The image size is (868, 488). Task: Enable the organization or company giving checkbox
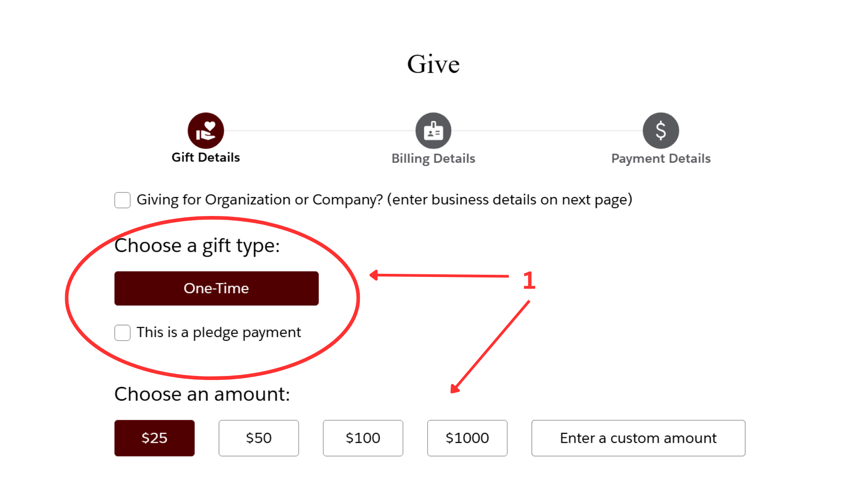pos(122,200)
